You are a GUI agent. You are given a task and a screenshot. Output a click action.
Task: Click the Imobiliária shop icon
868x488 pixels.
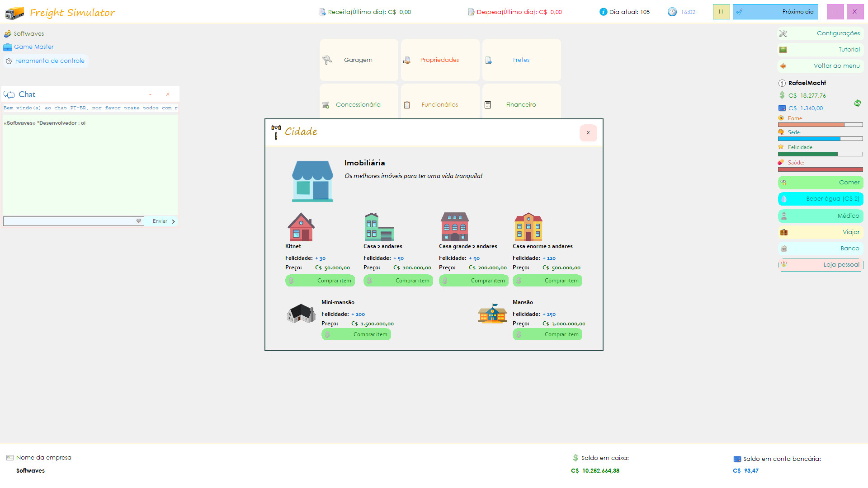coord(312,181)
